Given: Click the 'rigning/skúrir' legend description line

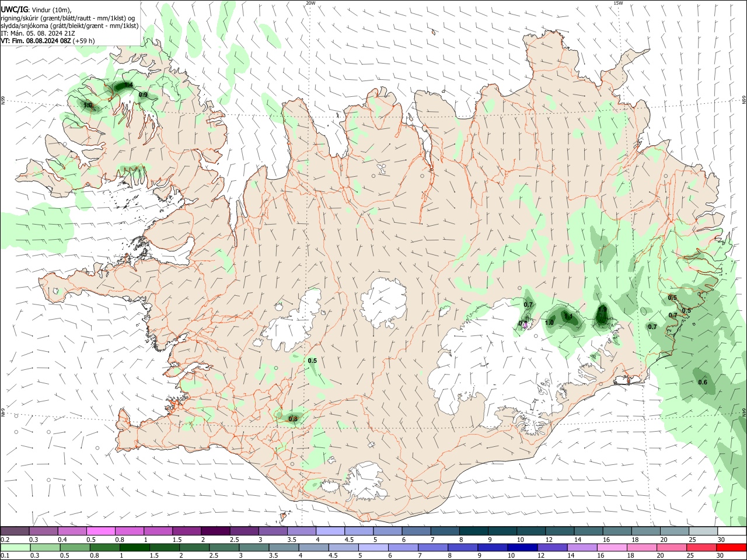Looking at the screenshot, I should tap(68, 18).
